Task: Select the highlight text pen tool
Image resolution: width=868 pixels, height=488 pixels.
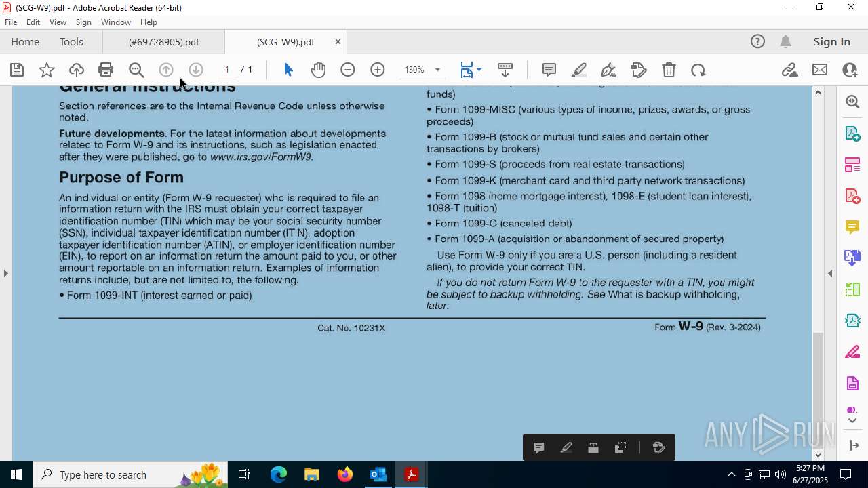Action: click(x=579, y=70)
